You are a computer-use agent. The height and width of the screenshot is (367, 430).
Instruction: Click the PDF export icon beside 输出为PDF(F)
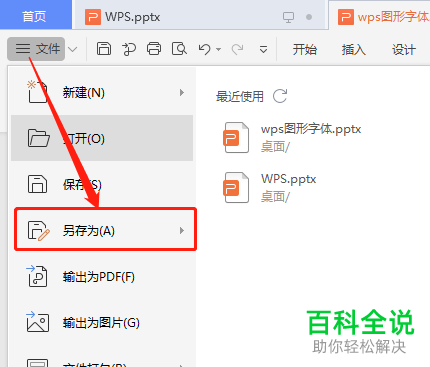click(37, 276)
